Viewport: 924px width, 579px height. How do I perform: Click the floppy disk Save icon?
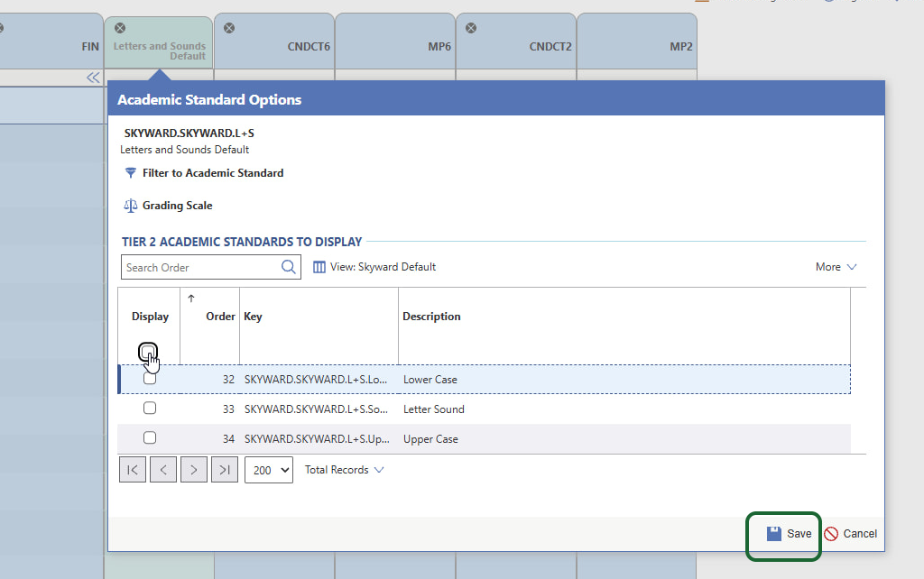(773, 534)
